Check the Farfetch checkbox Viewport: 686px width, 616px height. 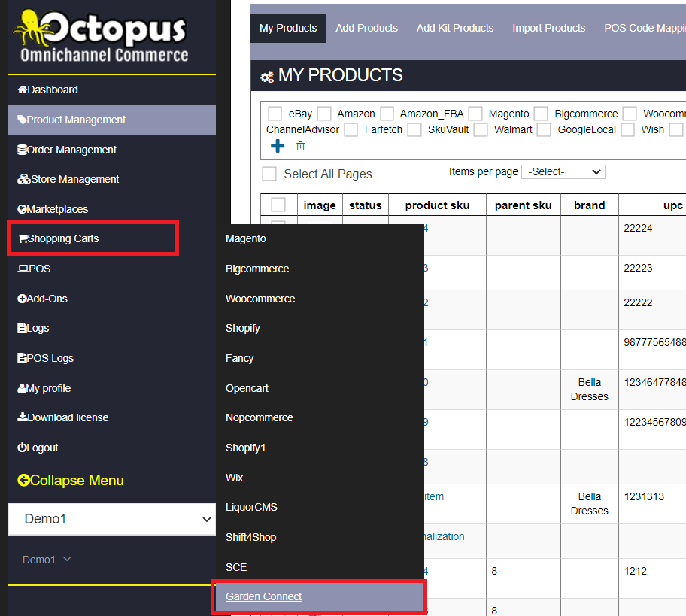tap(351, 129)
